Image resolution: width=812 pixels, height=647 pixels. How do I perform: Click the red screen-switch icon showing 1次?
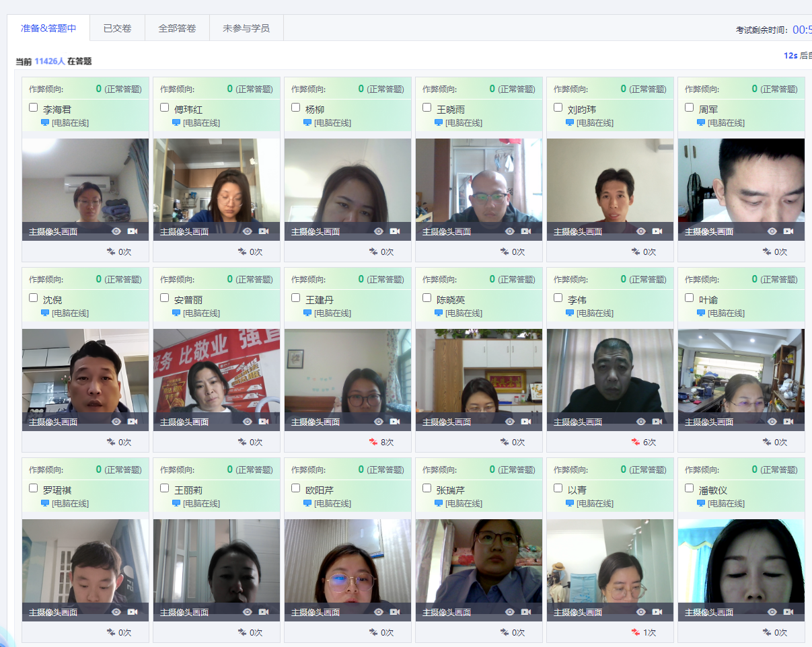[636, 633]
